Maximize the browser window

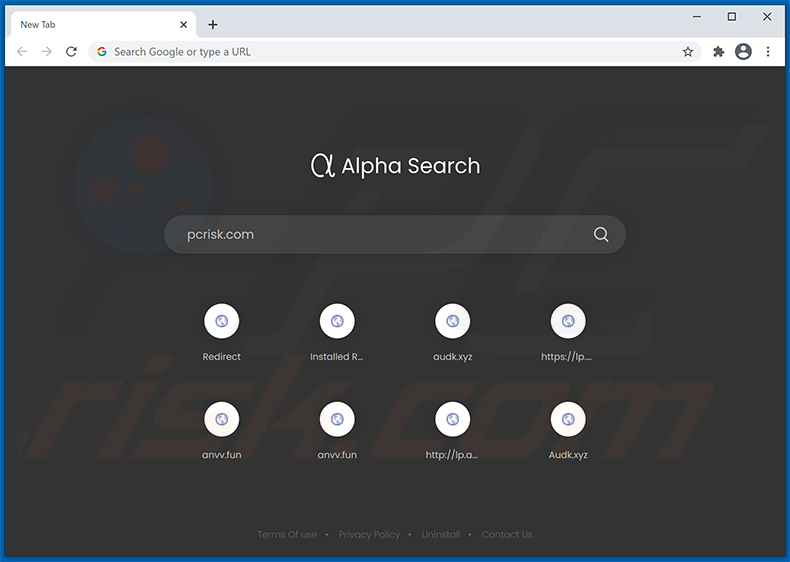pyautogui.click(x=732, y=17)
